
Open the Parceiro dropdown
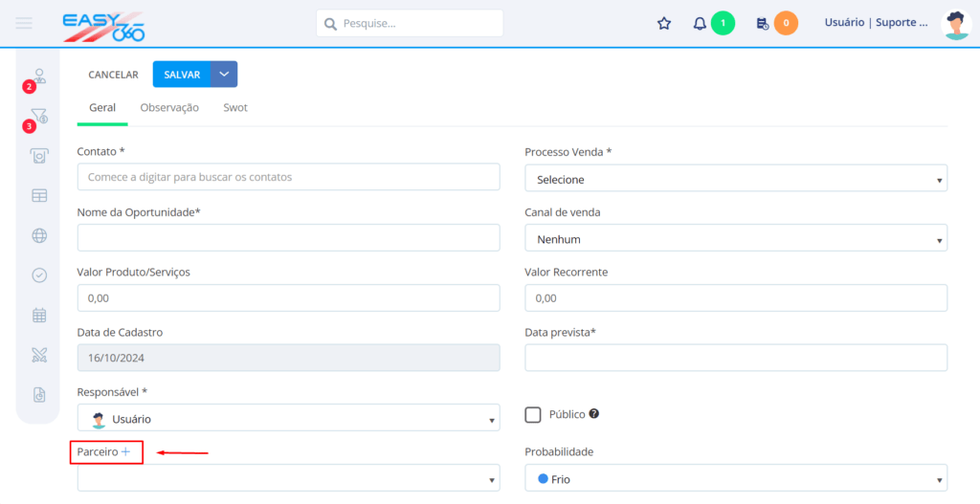tap(289, 478)
